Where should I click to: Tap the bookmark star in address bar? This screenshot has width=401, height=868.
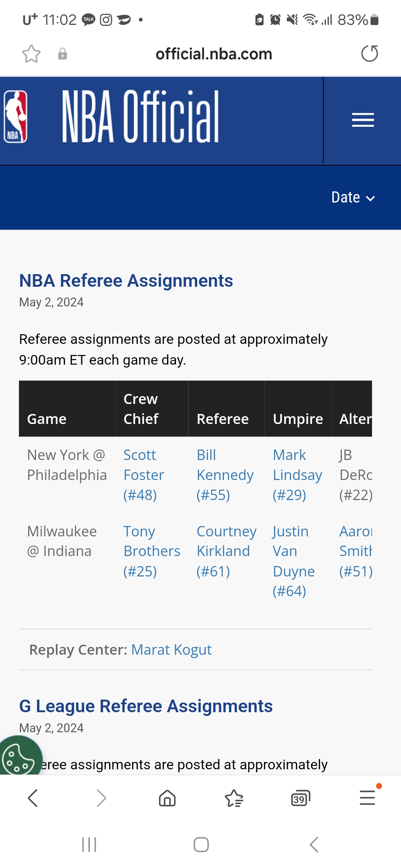tap(31, 54)
